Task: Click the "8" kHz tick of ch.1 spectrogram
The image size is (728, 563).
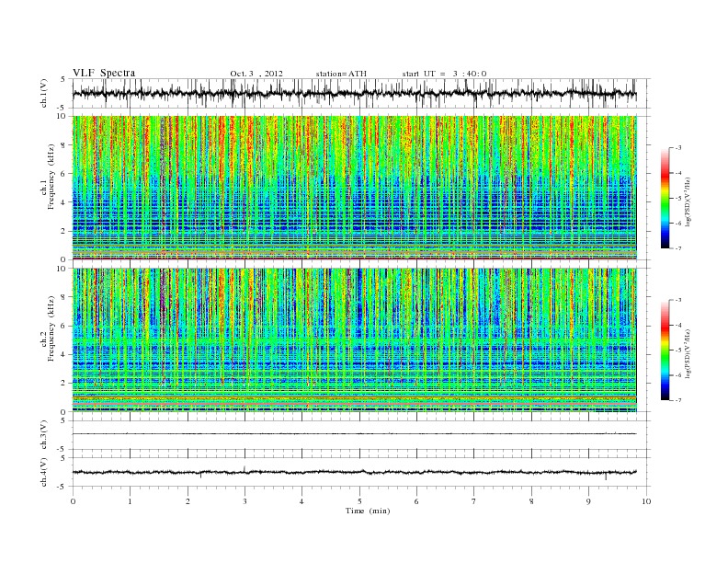Action: (64, 145)
